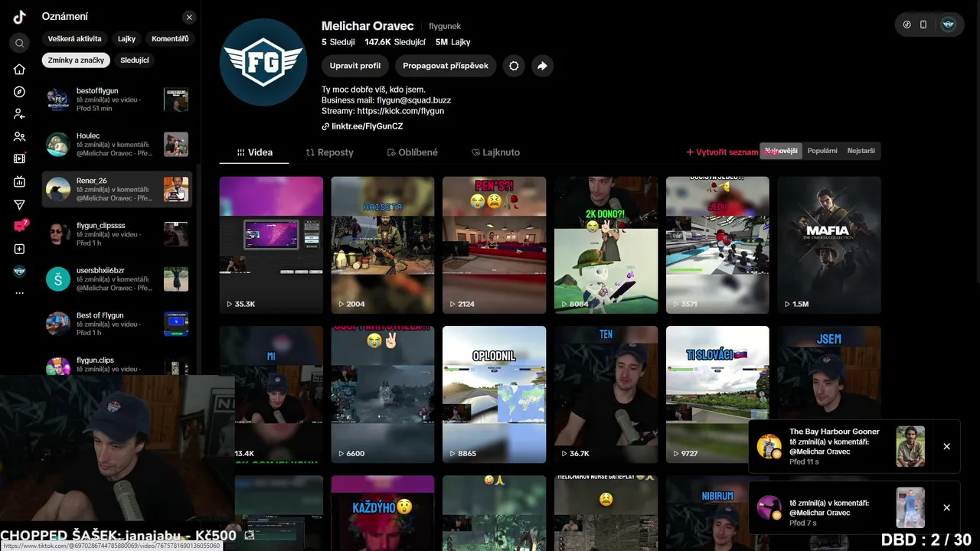The height and width of the screenshot is (551, 980).
Task: Open the Sleduji following count
Action: tap(338, 42)
